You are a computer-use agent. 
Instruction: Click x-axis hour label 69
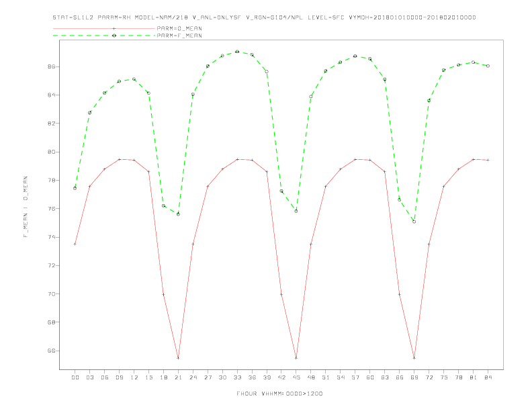point(414,377)
